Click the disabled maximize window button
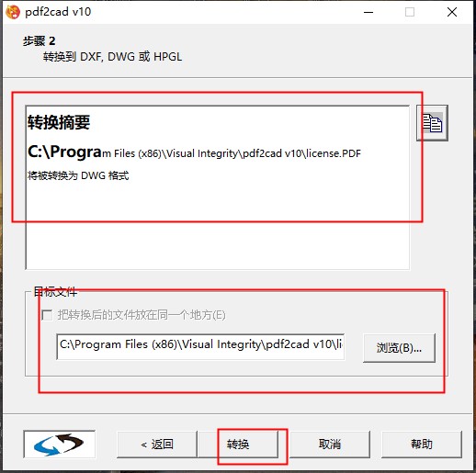 tap(410, 12)
